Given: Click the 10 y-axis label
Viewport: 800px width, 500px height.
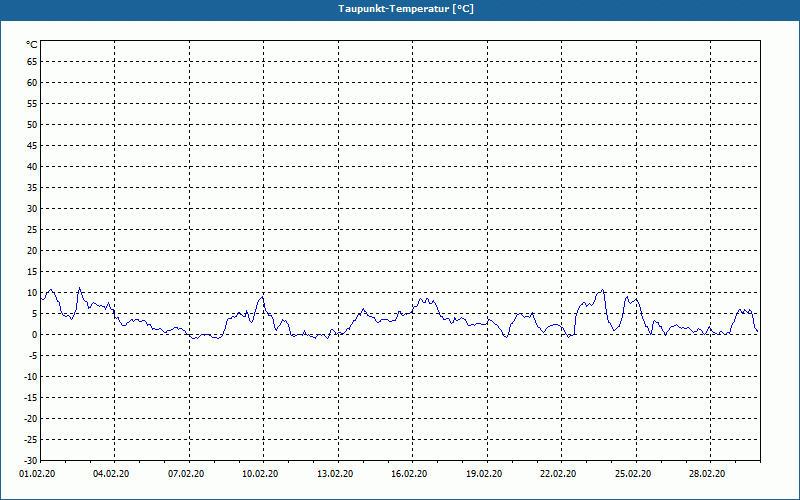Looking at the screenshot, I should (x=32, y=293).
